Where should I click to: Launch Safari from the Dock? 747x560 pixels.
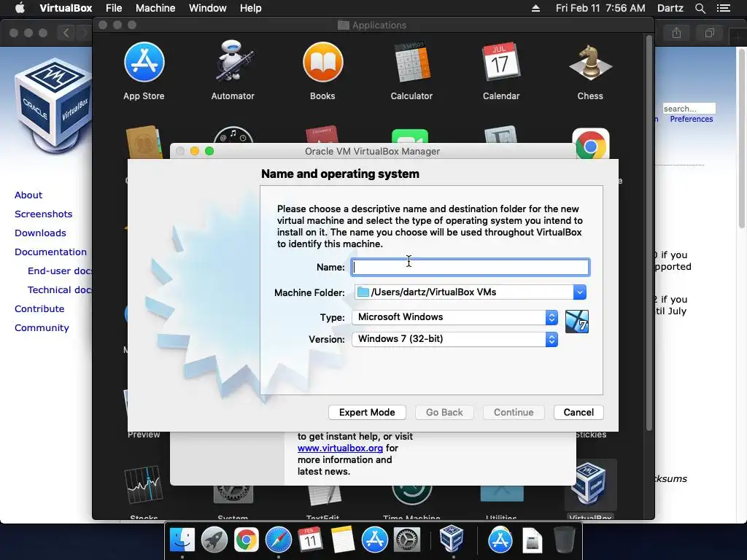[278, 540]
